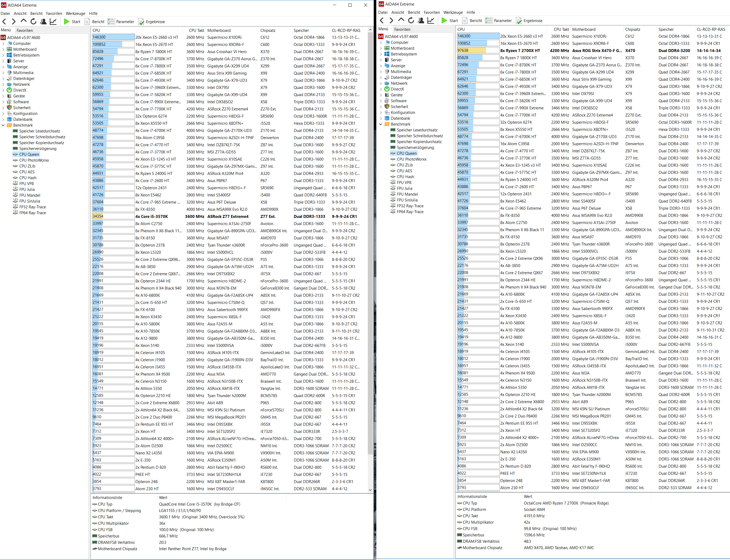Click Bericht button in right window toolbar
Screen dimensions: 730x560
[472, 21]
